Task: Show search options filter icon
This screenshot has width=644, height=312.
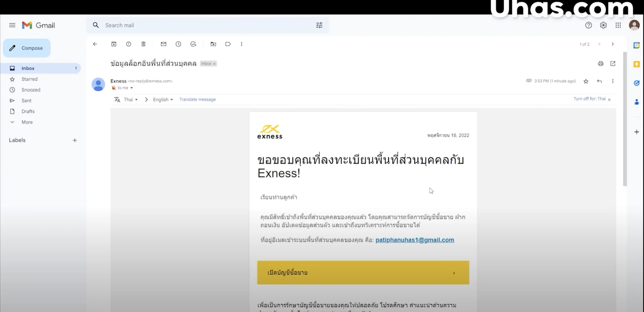Action: click(x=319, y=25)
